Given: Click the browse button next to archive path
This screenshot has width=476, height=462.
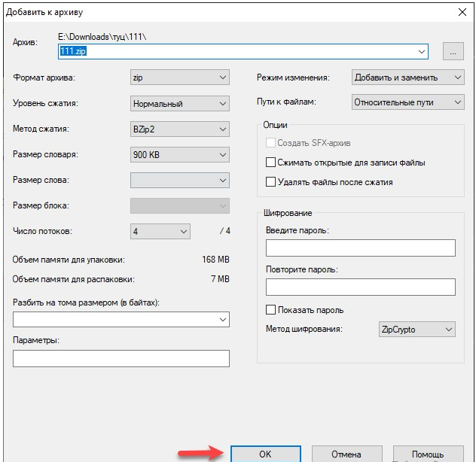Looking at the screenshot, I should coord(453,51).
